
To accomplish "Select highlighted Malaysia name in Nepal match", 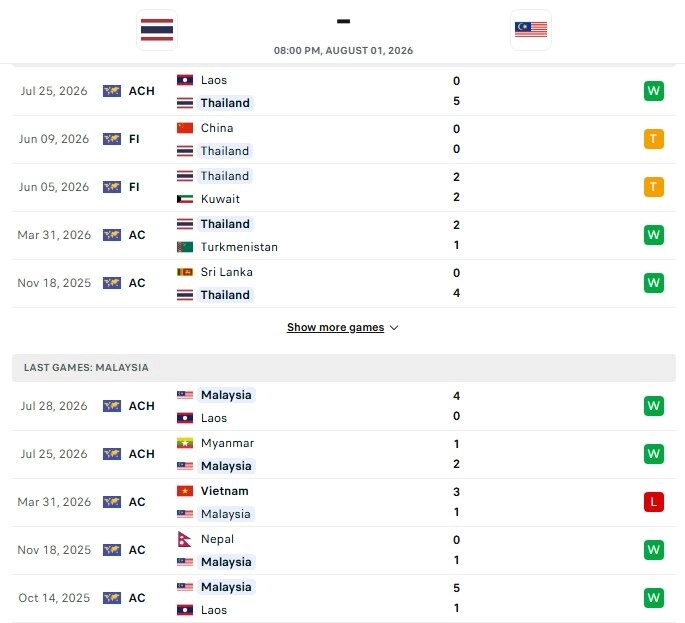I will (x=226, y=562).
